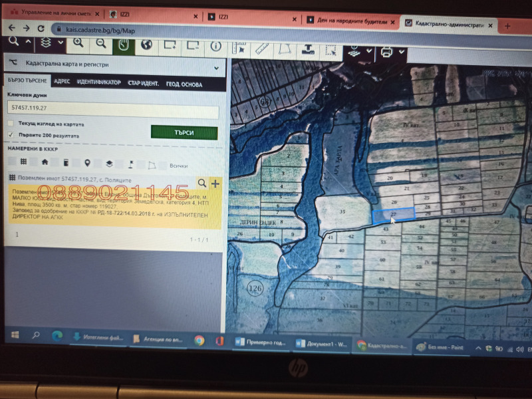The width and height of the screenshot is (532, 399).
Task: Toggle 'Първите 200 резултата' checkbox
Action: click(x=11, y=135)
